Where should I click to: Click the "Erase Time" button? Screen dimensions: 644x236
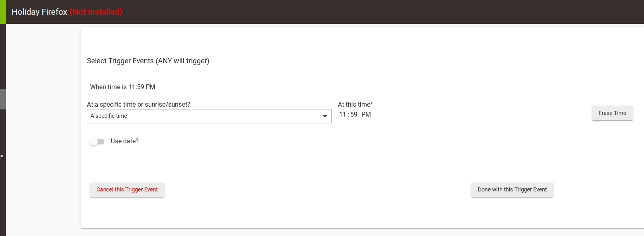click(612, 113)
